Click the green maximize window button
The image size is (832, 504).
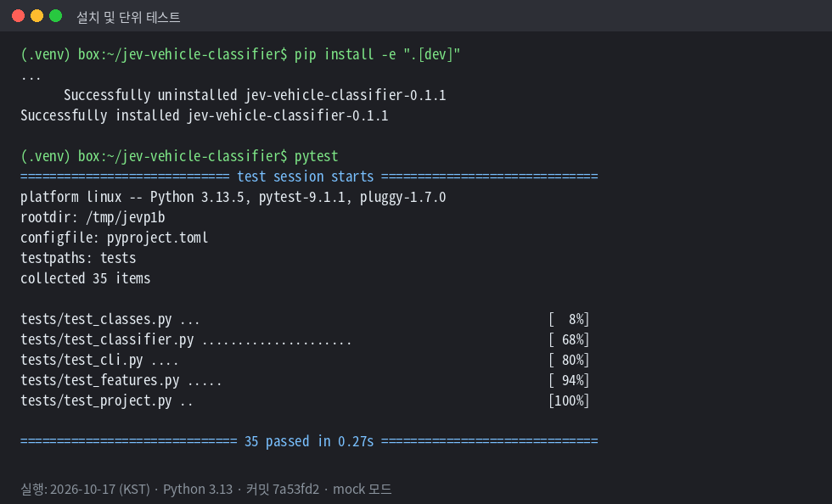click(55, 16)
